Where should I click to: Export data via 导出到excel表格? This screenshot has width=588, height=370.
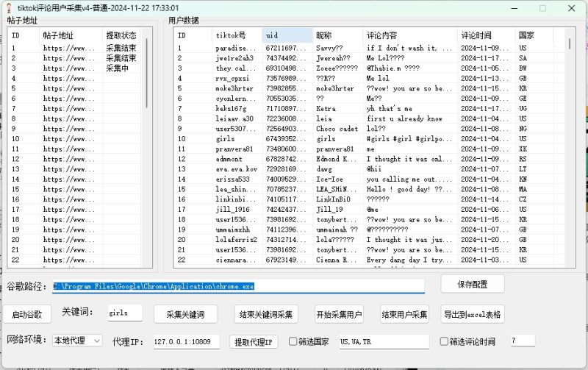[473, 314]
